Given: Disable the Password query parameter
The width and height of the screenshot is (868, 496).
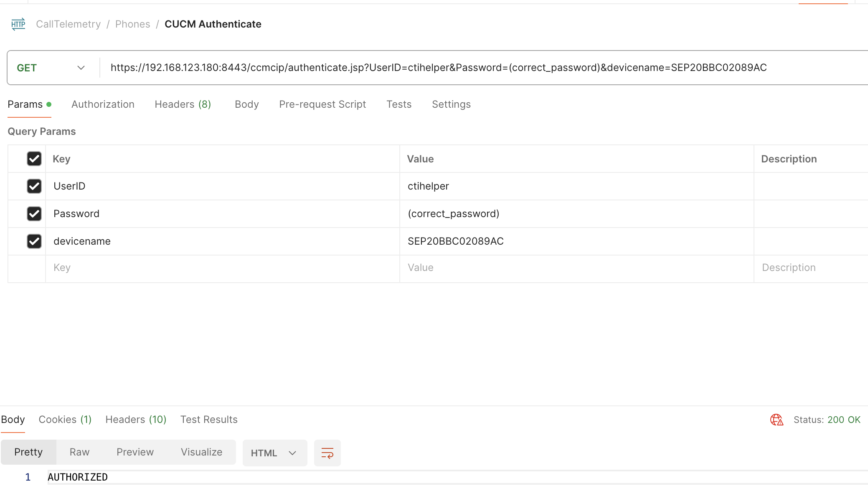Looking at the screenshot, I should [34, 214].
